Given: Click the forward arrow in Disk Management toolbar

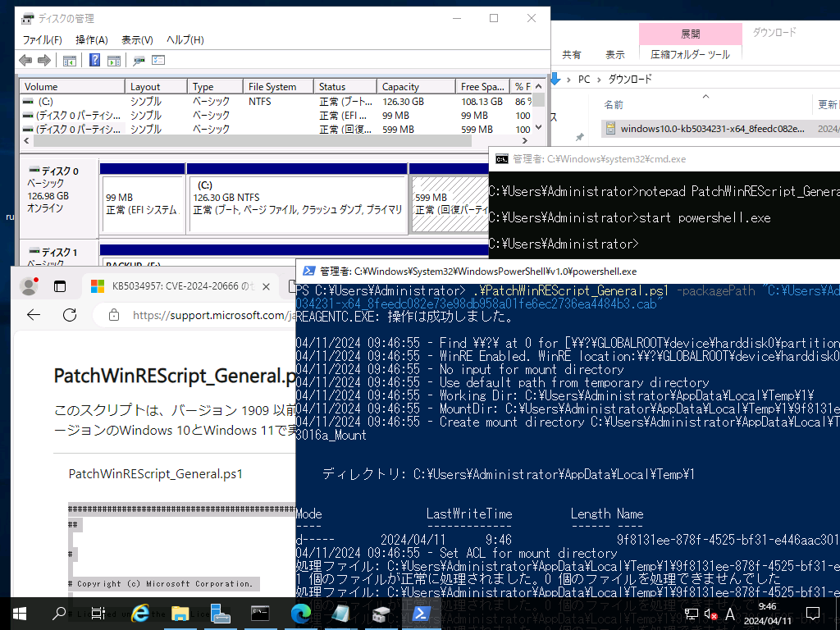Looking at the screenshot, I should pyautogui.click(x=44, y=60).
